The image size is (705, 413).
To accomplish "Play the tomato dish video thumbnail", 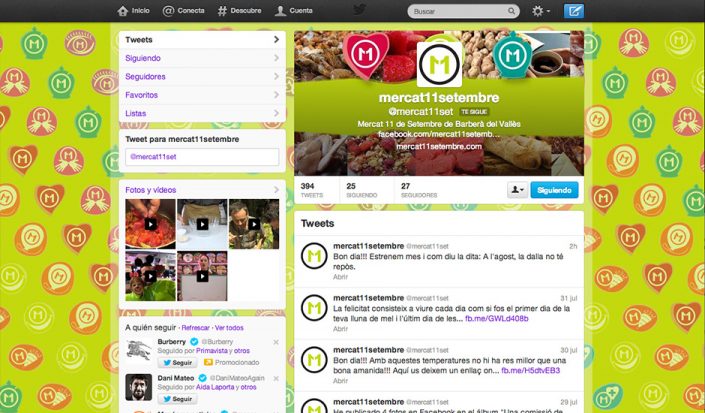I will (151, 224).
